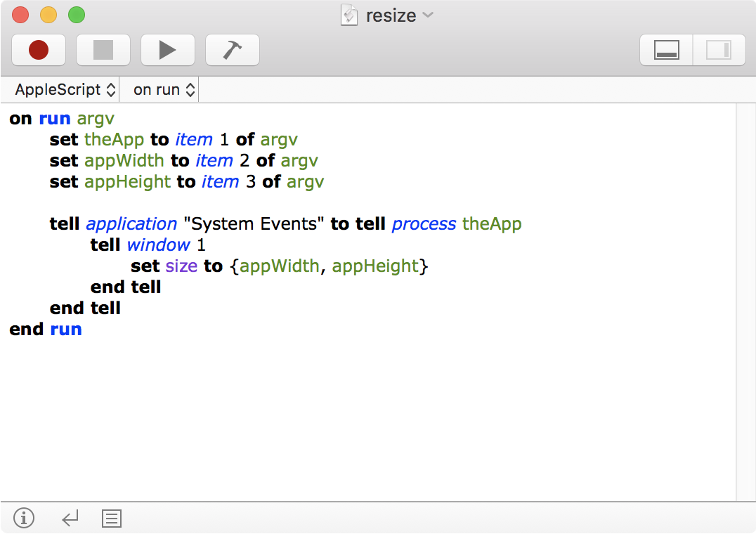
Task: Toggle the sidebar pane view
Action: (x=719, y=50)
